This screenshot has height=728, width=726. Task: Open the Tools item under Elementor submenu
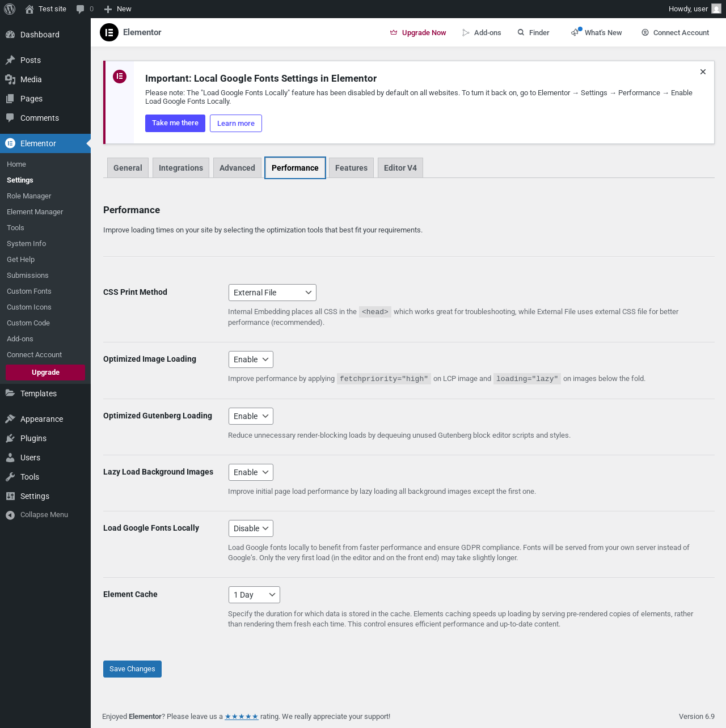tap(15, 228)
